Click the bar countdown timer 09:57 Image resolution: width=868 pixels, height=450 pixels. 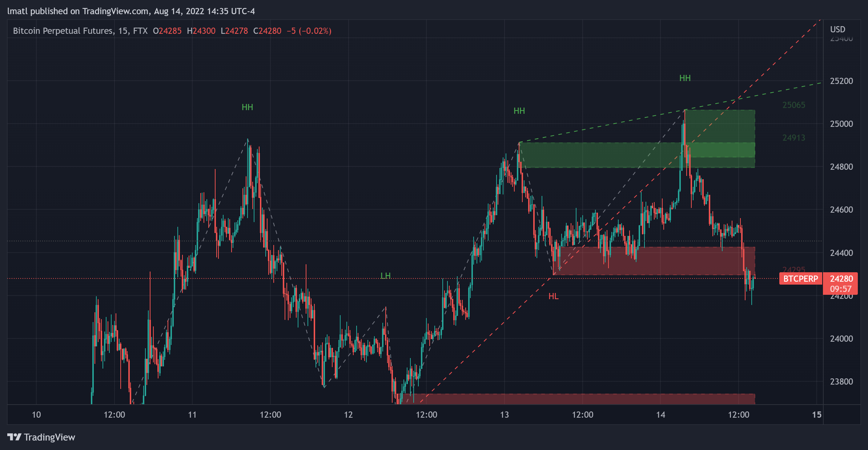tap(840, 289)
